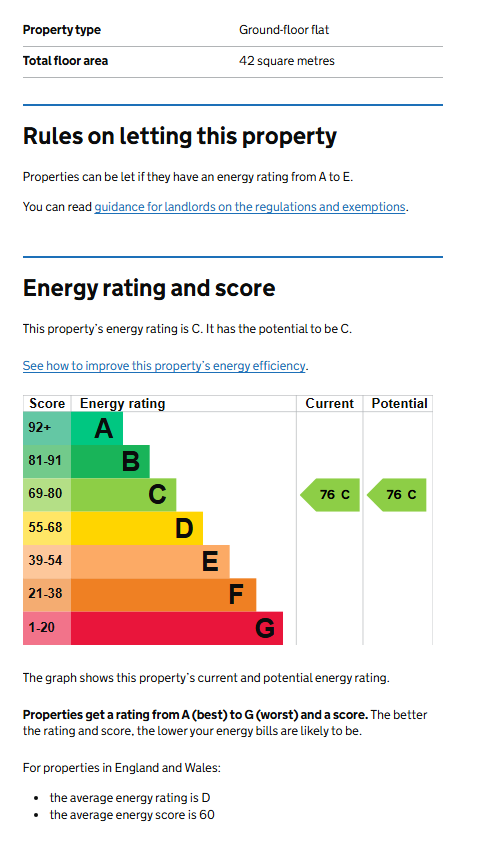Click the Potential 76 C arrow marker
This screenshot has width=496, height=855.
(x=397, y=495)
